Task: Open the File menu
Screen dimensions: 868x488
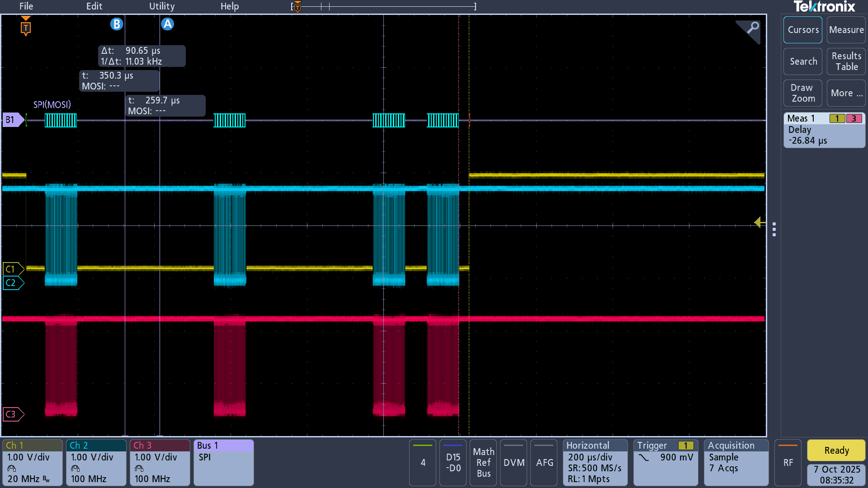Action: pyautogui.click(x=26, y=6)
